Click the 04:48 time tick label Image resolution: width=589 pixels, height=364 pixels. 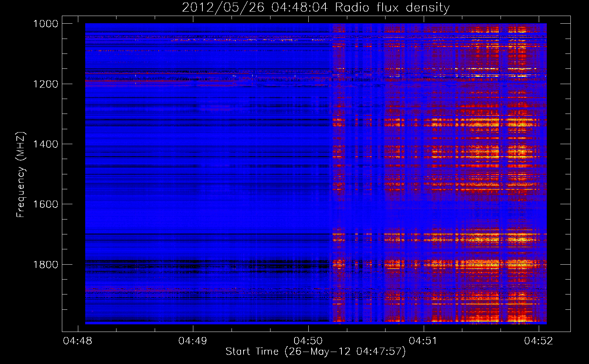click(78, 341)
